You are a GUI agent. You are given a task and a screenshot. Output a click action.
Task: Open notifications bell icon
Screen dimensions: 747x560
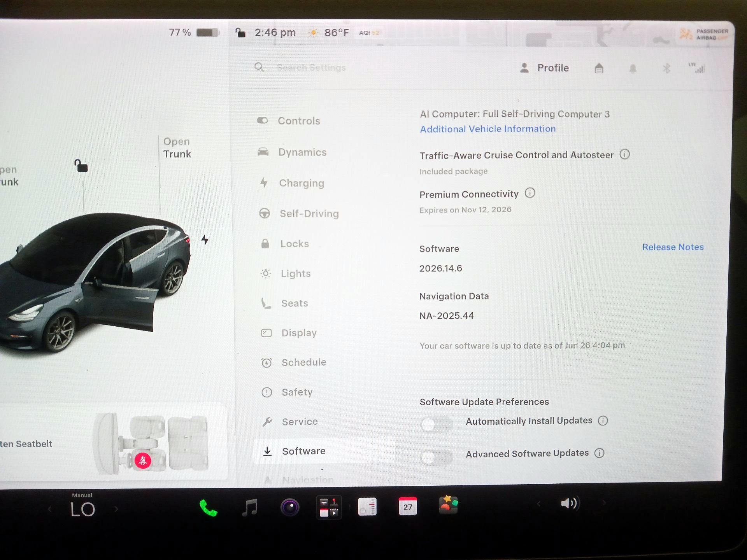coord(633,69)
